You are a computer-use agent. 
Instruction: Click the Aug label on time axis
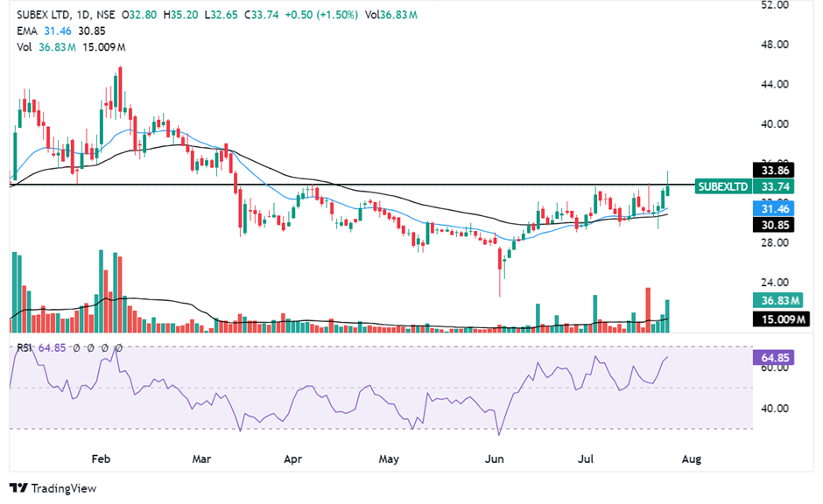[x=691, y=458]
